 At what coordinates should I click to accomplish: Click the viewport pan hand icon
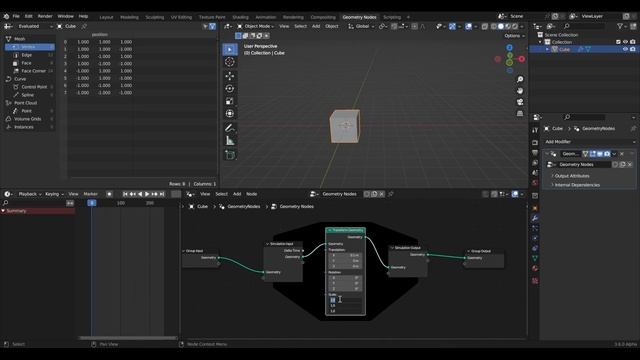pos(520,91)
